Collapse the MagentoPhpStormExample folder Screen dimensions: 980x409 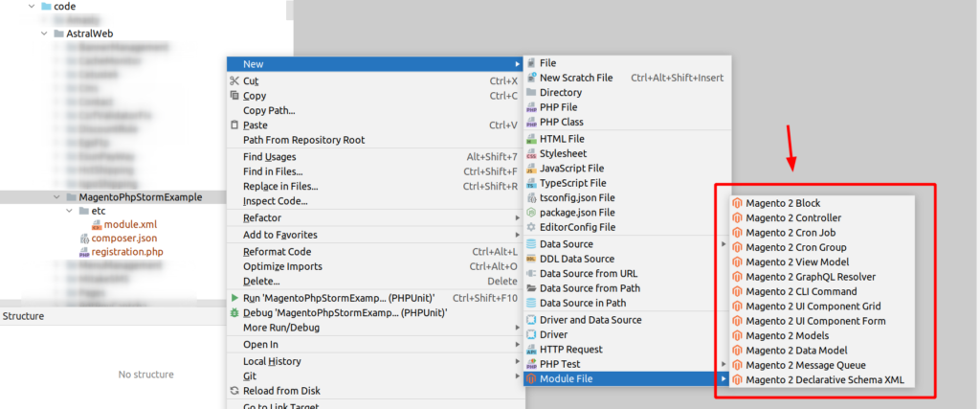click(x=56, y=197)
